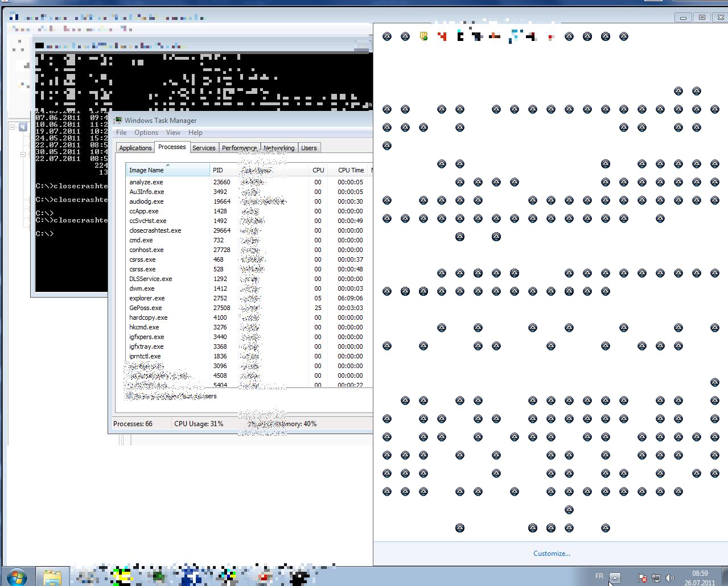Open the volume speaker tray icon
This screenshot has height=586, width=728.
(x=670, y=578)
